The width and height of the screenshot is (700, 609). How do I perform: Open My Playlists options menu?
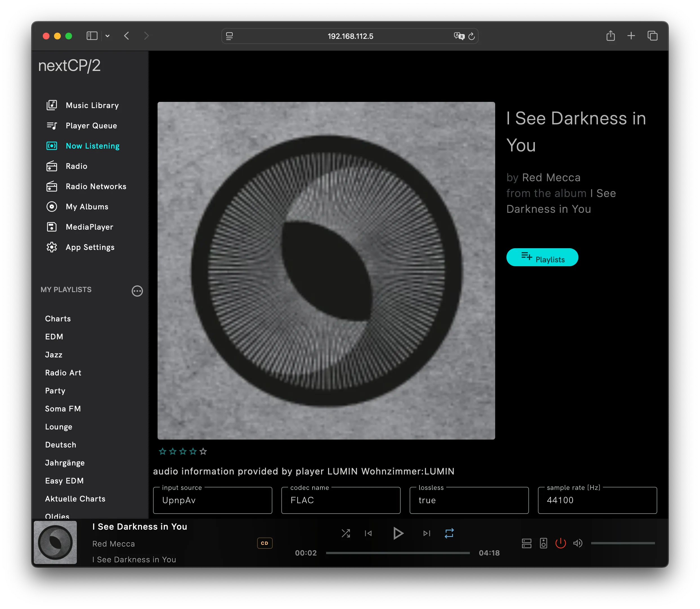[137, 291]
